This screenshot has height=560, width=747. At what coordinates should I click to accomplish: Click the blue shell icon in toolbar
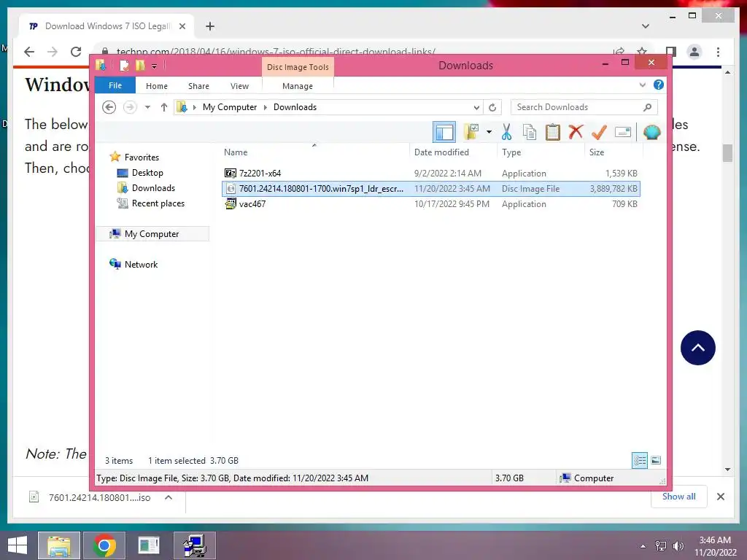click(x=651, y=132)
